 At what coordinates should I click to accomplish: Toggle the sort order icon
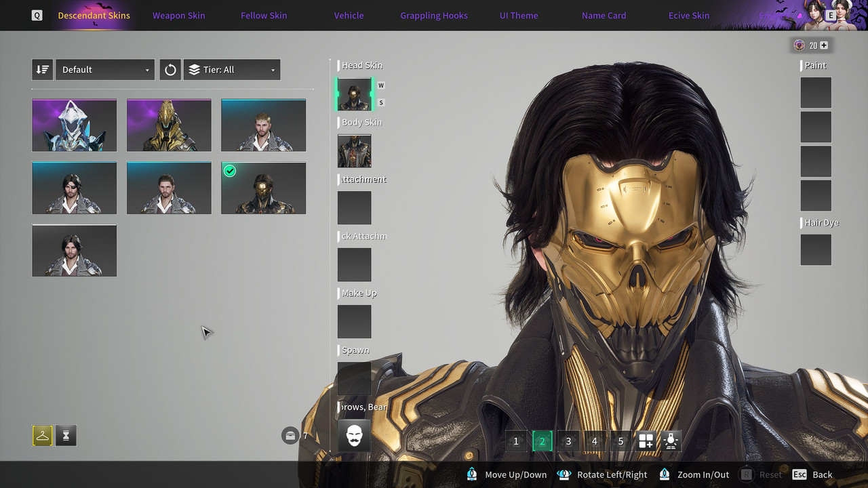click(42, 70)
